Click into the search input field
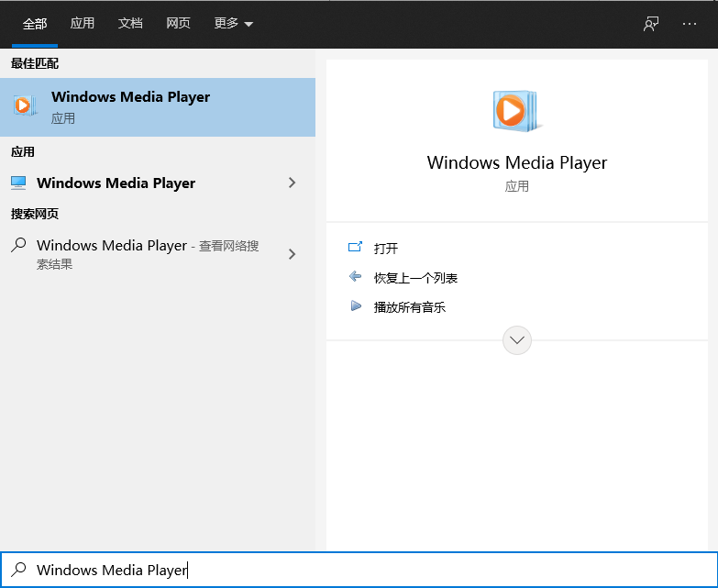Viewport: 718px width, 588px height. [x=359, y=570]
